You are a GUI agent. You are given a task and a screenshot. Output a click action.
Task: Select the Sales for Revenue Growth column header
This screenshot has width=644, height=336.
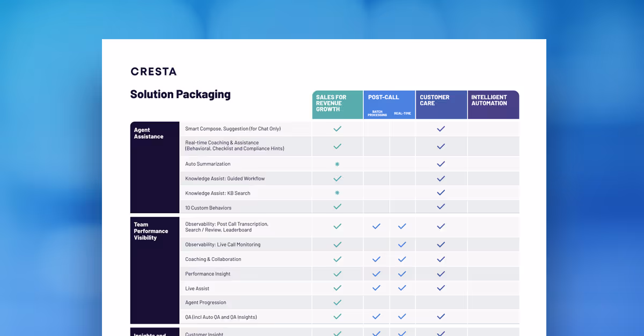tap(338, 104)
